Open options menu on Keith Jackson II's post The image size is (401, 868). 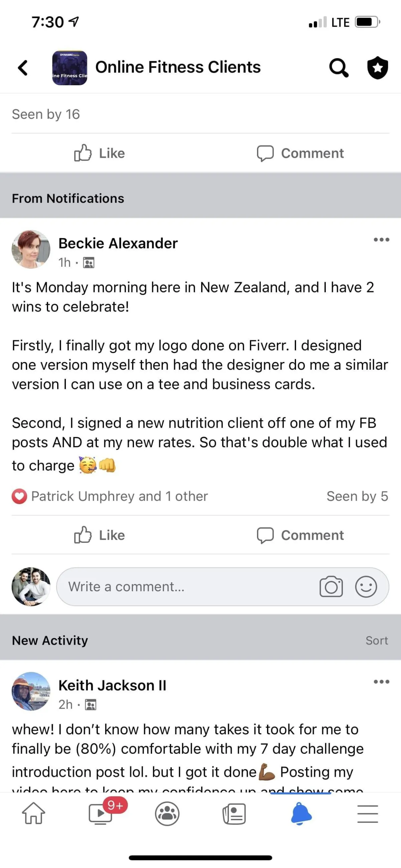(x=382, y=681)
